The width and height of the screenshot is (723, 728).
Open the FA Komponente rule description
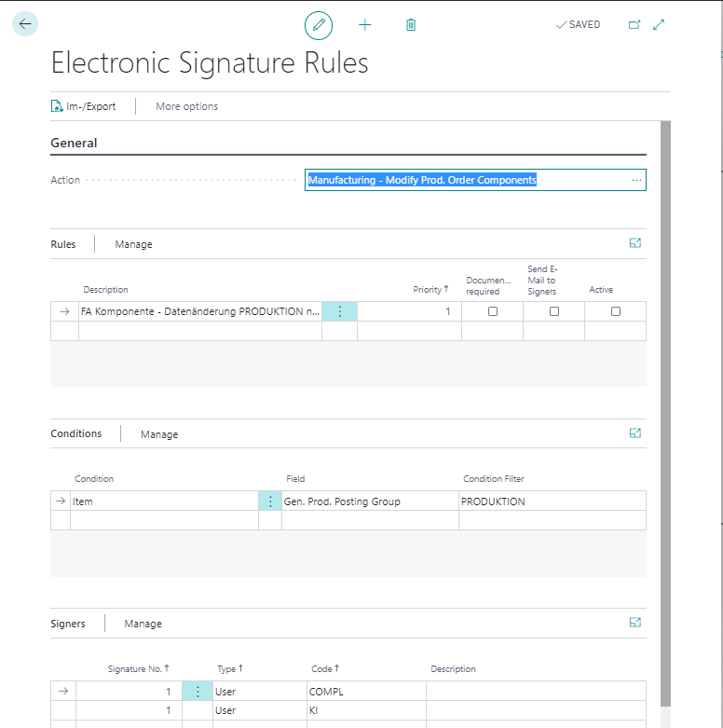[x=200, y=311]
